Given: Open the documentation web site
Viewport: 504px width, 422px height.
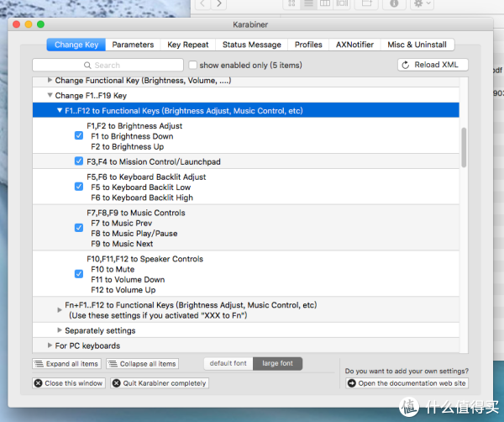Looking at the screenshot, I should [x=407, y=383].
